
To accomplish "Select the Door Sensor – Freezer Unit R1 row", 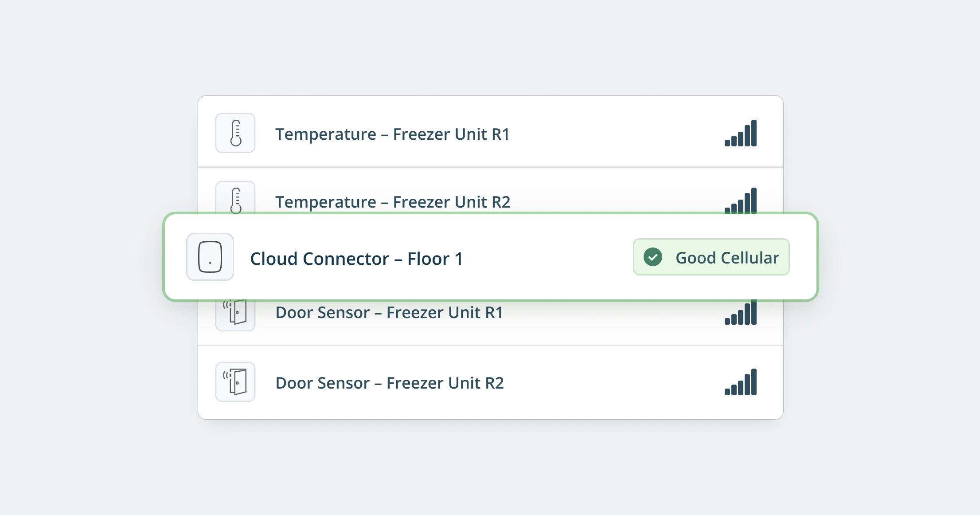I will point(488,319).
